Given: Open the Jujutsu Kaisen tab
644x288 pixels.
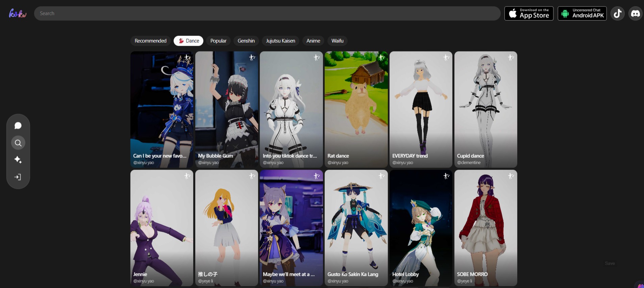Looking at the screenshot, I should (280, 41).
